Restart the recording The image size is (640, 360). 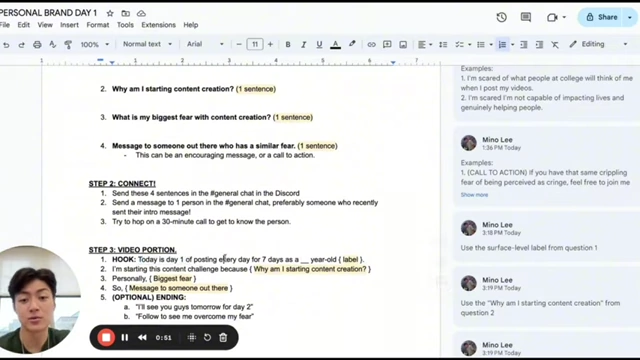coord(207,338)
